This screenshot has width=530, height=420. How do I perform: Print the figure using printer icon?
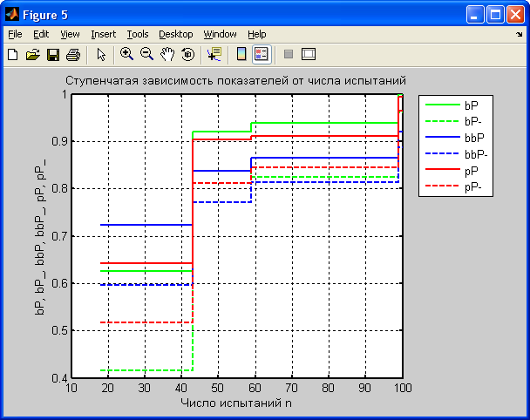(73, 54)
